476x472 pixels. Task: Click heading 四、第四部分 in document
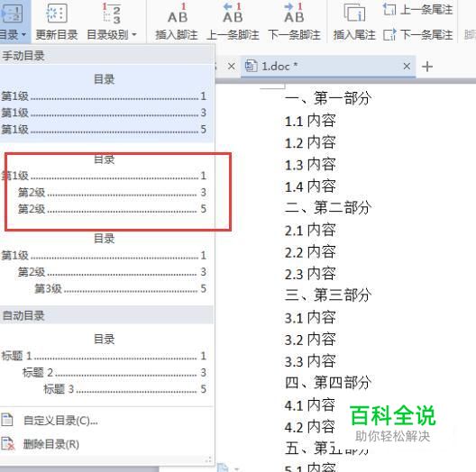[328, 382]
